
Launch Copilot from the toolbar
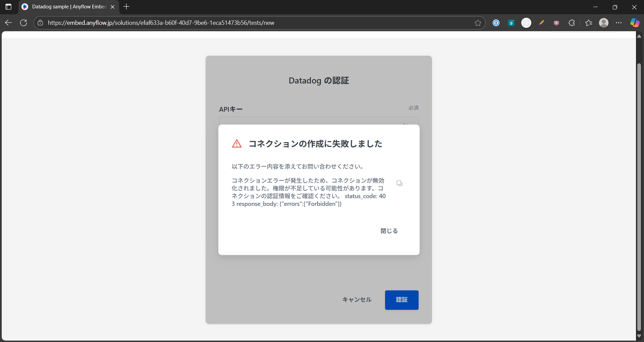pyautogui.click(x=635, y=23)
